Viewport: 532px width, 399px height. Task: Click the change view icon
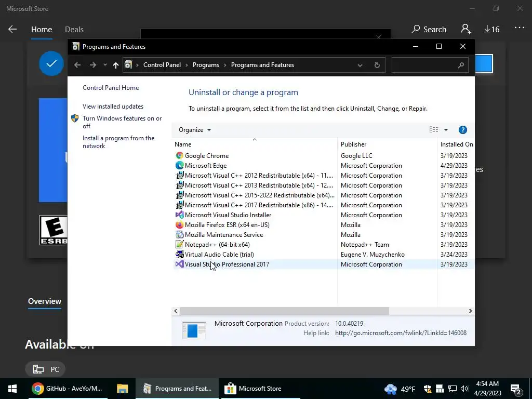434,129
